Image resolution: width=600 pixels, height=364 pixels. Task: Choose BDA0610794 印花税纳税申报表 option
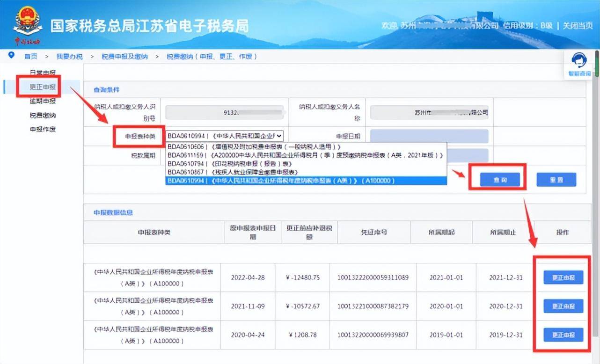point(306,163)
